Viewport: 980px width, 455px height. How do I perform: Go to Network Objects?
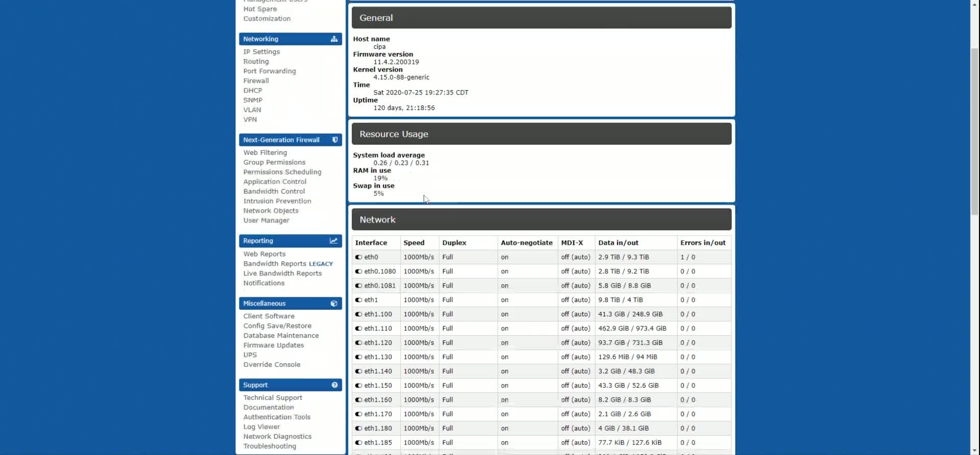(x=271, y=211)
